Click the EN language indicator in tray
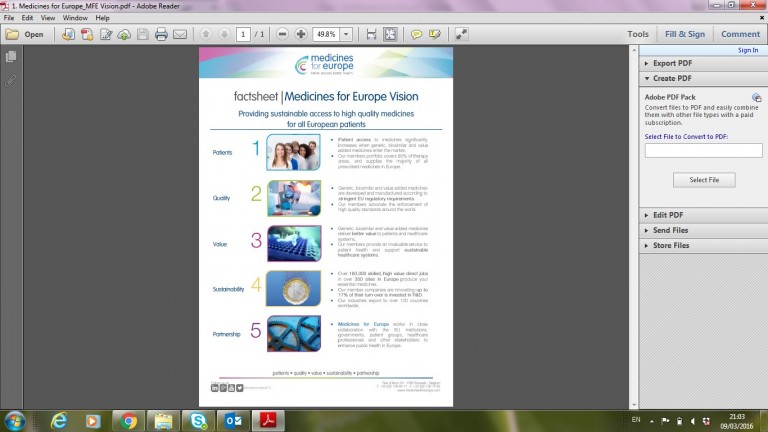 pos(636,420)
